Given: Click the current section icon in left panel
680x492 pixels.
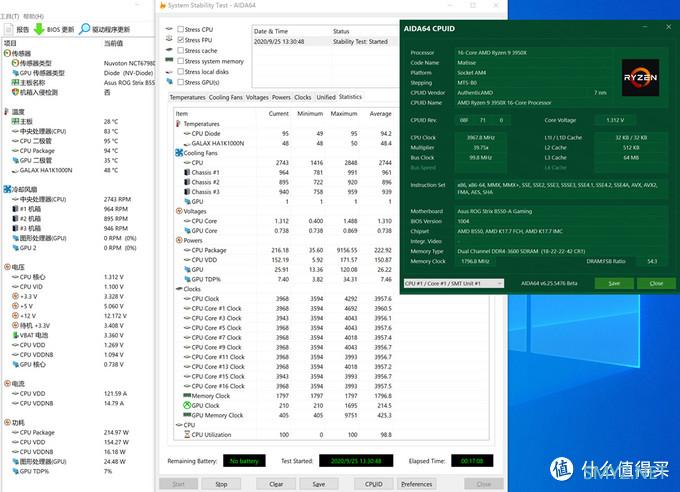Looking at the screenshot, I should point(7,384).
